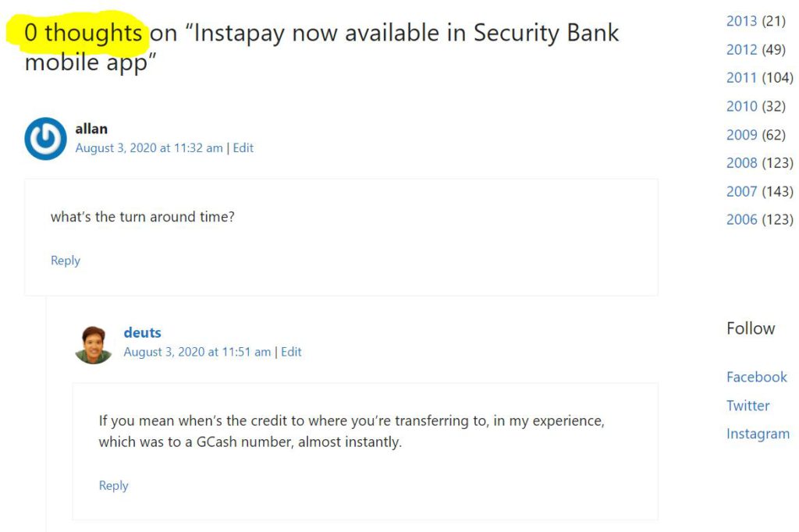799x532 pixels.
Task: Follow on Twitter link
Action: tap(748, 406)
